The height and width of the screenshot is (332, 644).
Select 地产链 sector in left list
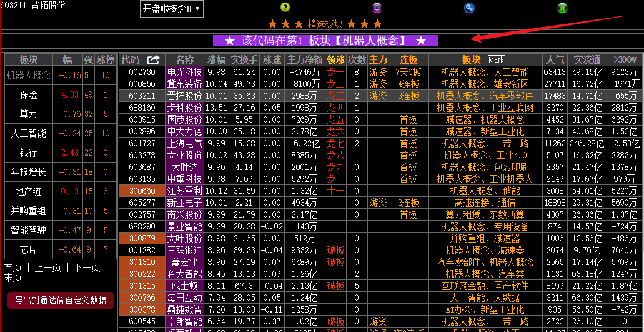click(x=28, y=191)
